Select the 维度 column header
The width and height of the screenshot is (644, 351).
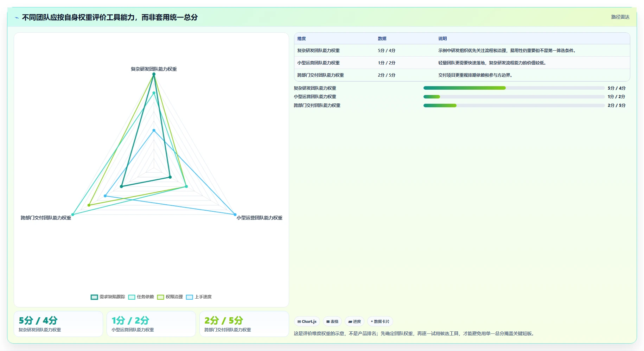pyautogui.click(x=301, y=39)
